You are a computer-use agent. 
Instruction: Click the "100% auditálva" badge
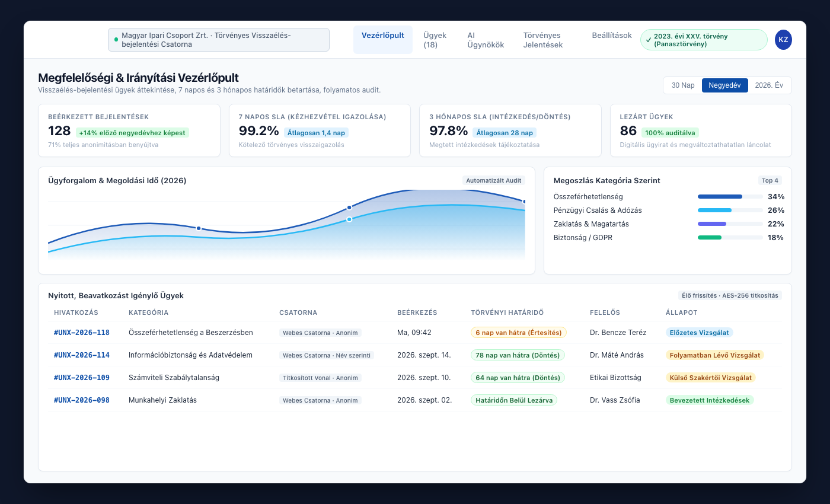pyautogui.click(x=671, y=133)
